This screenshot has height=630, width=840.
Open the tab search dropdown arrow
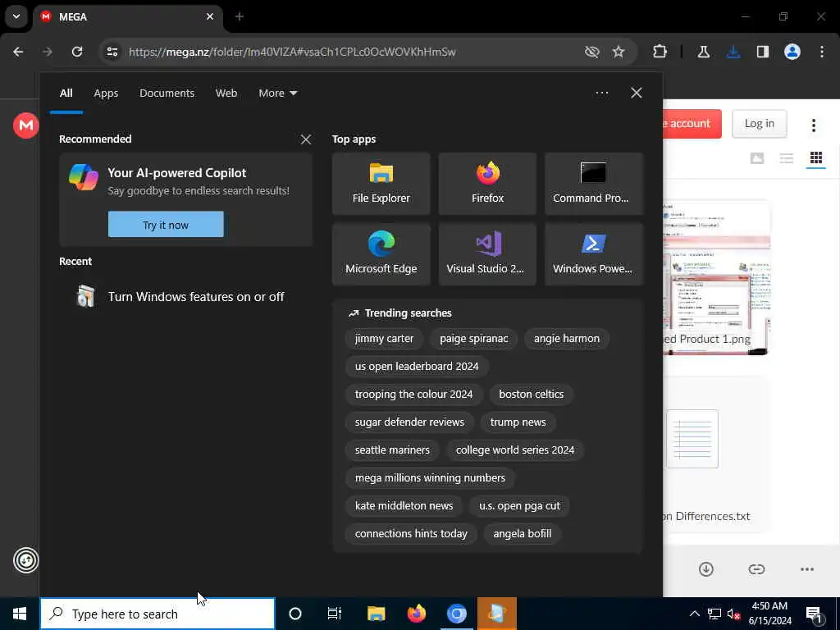coord(16,16)
